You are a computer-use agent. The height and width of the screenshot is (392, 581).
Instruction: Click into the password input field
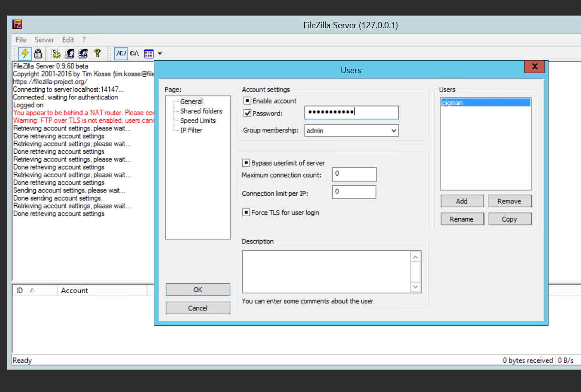352,112
